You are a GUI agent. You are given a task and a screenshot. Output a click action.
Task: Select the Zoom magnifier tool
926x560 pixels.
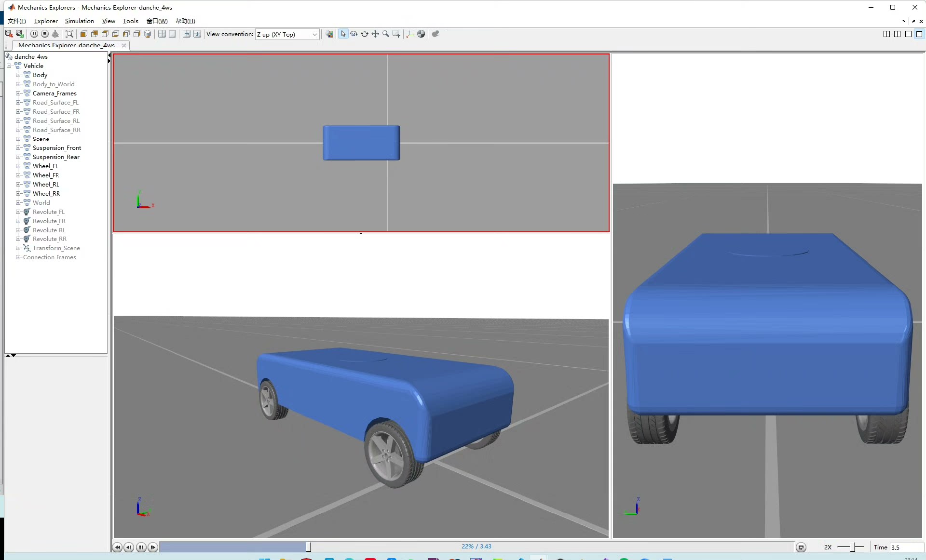386,34
